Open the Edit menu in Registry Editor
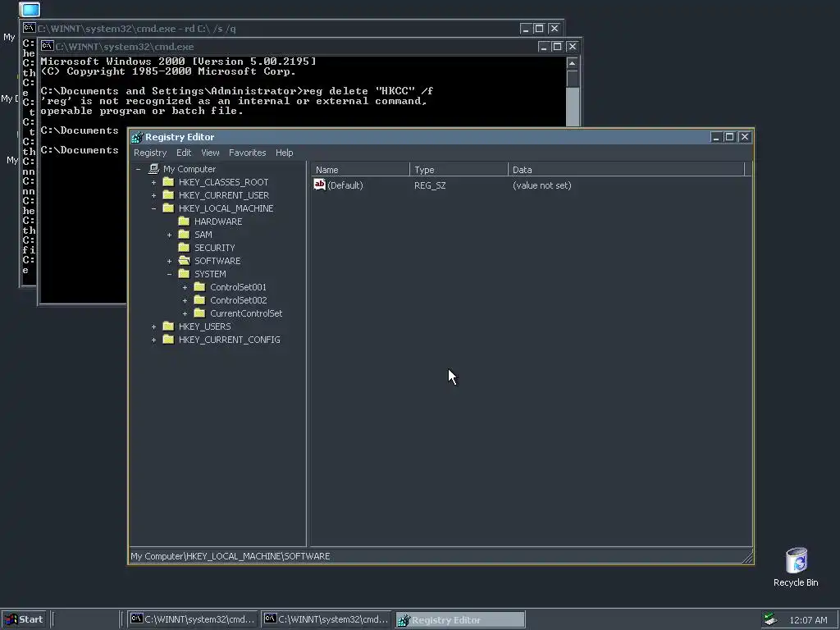 coord(184,153)
